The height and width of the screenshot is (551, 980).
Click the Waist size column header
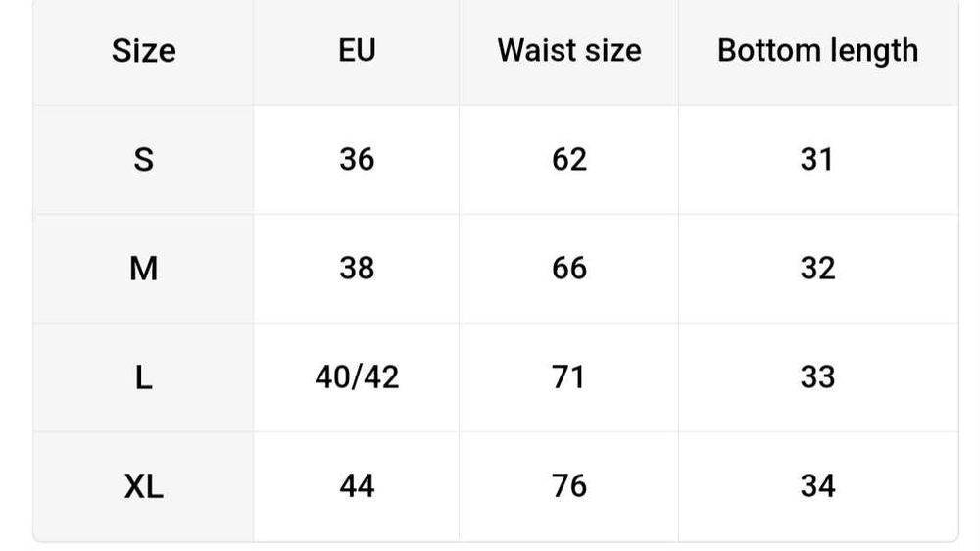(568, 50)
